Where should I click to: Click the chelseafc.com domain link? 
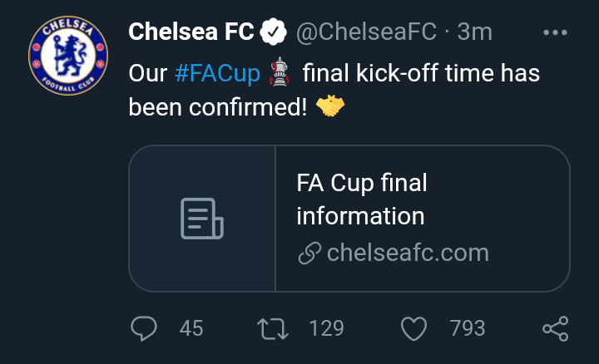(x=408, y=253)
